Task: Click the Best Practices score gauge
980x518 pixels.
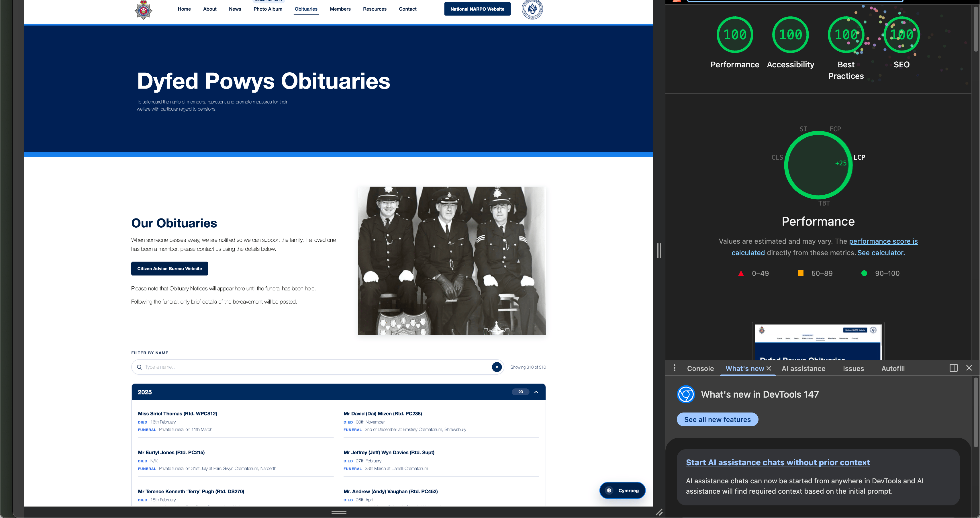Action: (x=846, y=35)
